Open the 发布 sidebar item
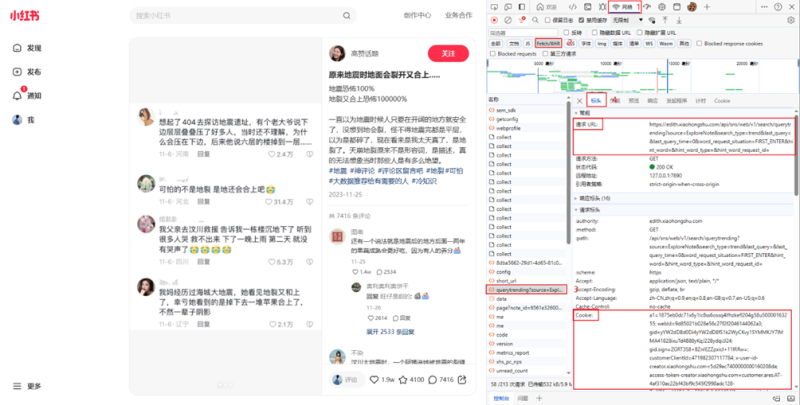This screenshot has width=800, height=405. pos(27,72)
